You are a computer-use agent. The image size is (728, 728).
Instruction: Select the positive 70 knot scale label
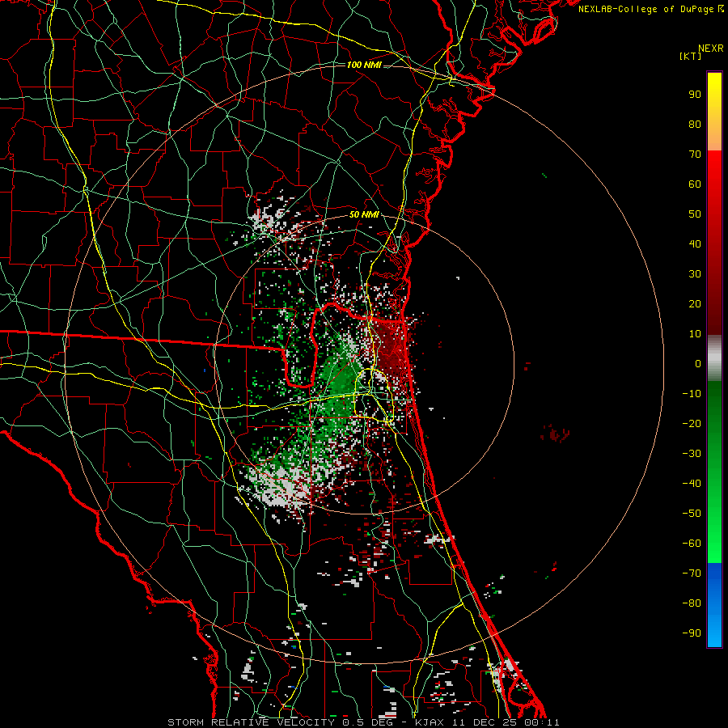coord(695,154)
